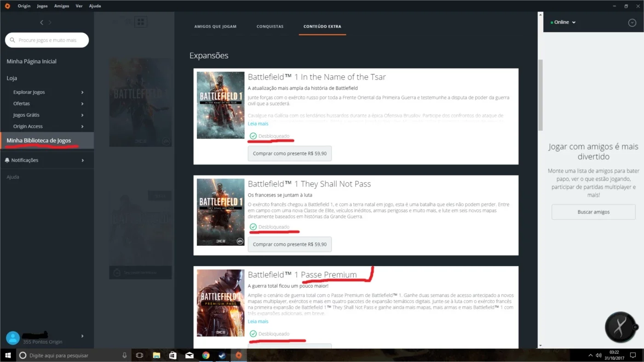Open the grid view icon in library
Viewport: 644px width, 362px height.
(140, 22)
